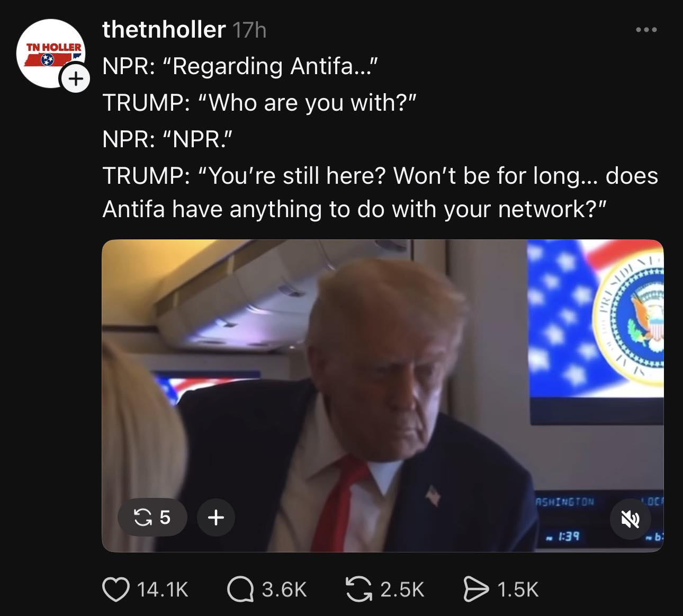Screen dimensions: 683x616
Task: Click the 17h timestamp
Action: tap(249, 30)
